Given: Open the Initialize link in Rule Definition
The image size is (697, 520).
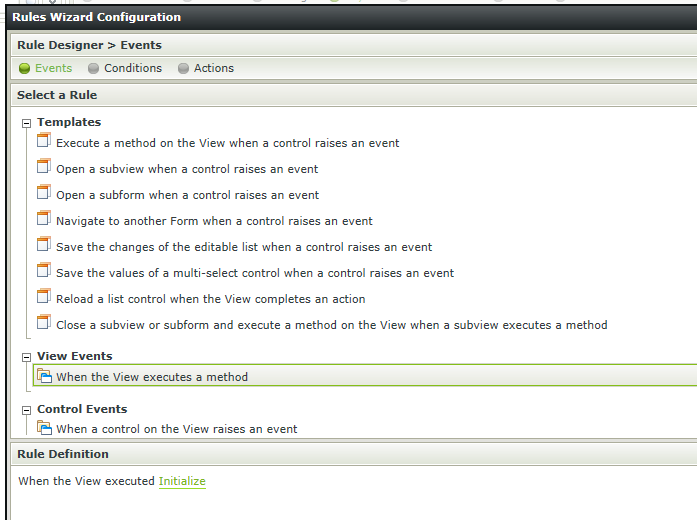Looking at the screenshot, I should 182,482.
